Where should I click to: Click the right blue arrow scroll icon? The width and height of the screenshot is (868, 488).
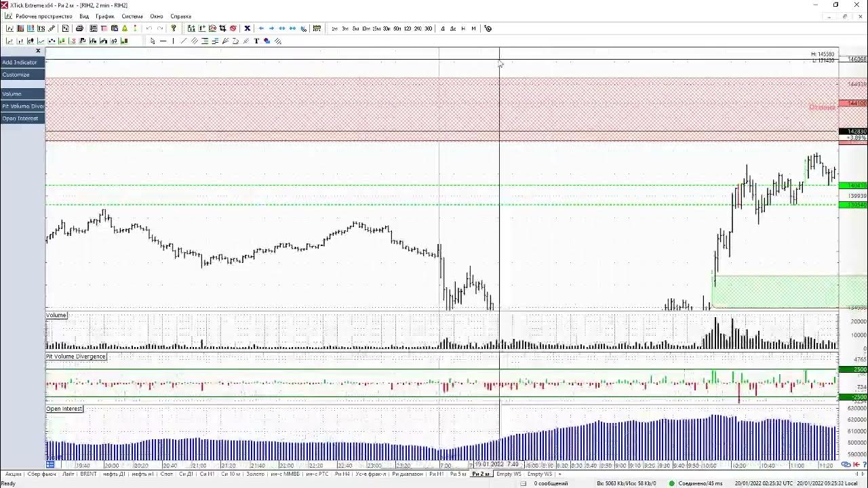271,28
